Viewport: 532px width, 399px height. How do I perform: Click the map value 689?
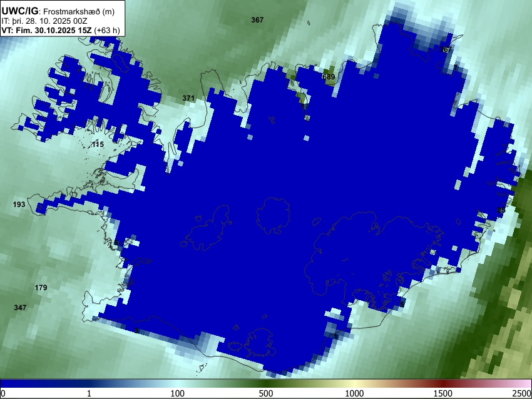point(329,77)
